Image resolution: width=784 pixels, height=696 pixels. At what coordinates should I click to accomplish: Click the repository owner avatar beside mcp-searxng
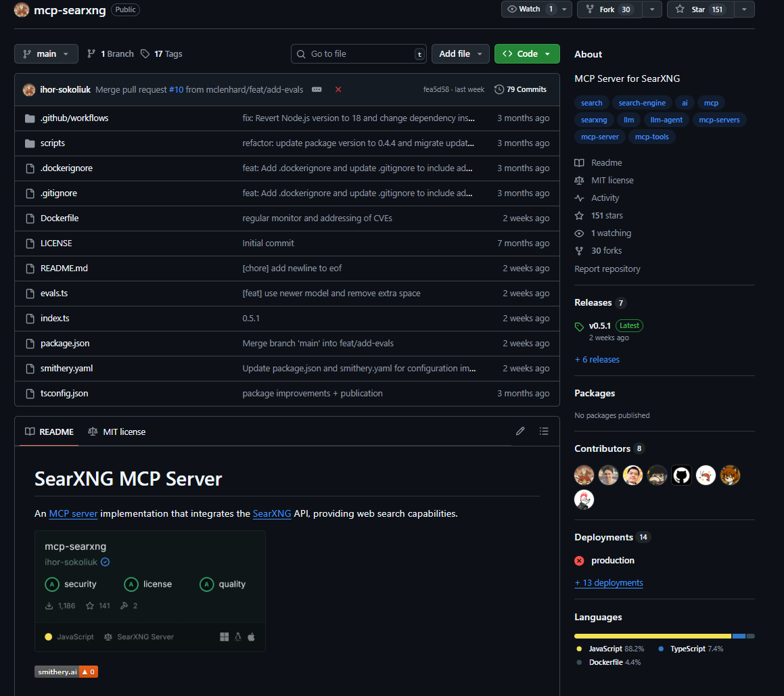pos(22,9)
